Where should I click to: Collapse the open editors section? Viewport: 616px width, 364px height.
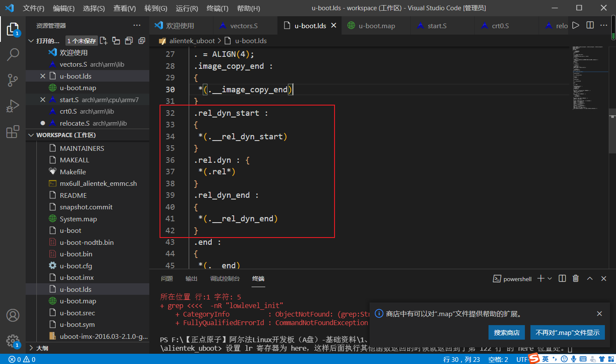pos(31,41)
